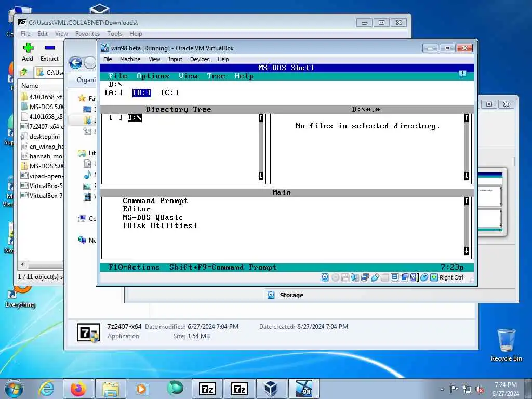
Task: Select the B:\ root entry in Directory Tree
Action: point(135,118)
